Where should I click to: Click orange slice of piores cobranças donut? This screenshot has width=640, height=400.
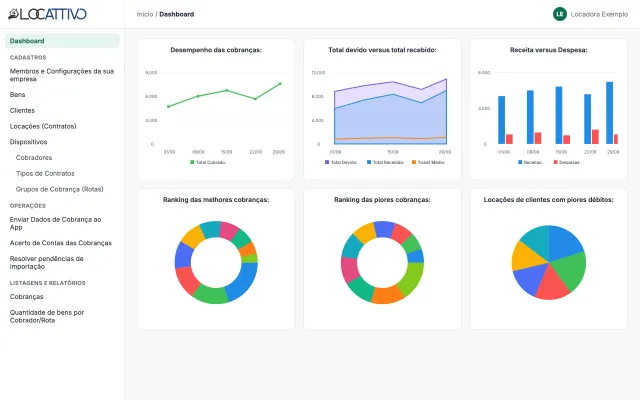[387, 295]
